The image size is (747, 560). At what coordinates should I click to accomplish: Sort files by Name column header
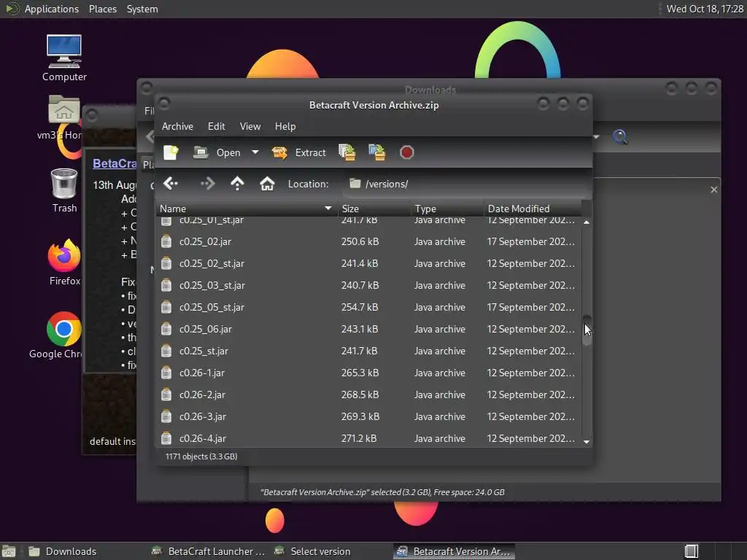(247, 209)
